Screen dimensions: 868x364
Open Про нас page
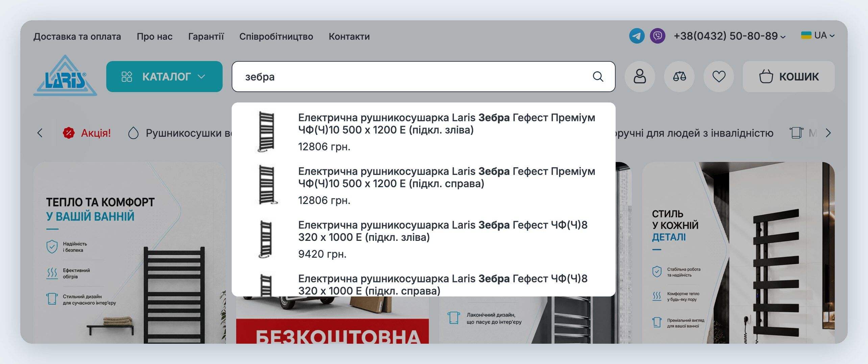point(154,36)
